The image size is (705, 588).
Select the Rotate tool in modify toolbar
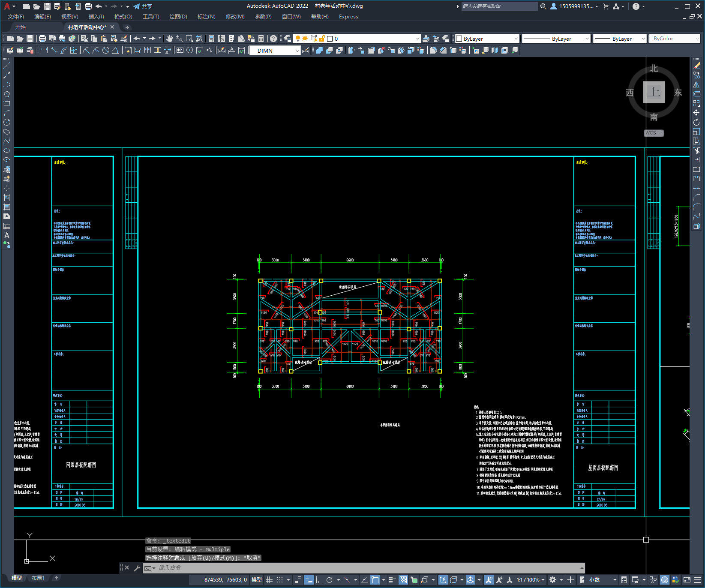(x=696, y=122)
